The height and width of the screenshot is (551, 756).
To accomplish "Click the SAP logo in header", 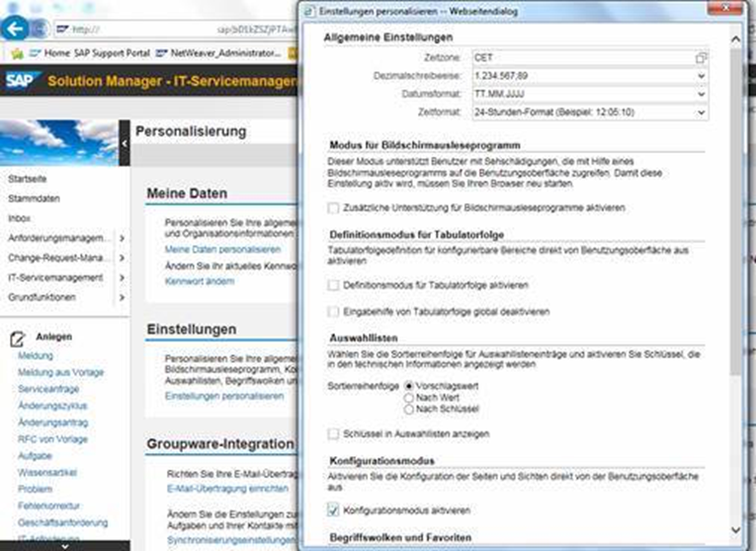I will tap(20, 80).
